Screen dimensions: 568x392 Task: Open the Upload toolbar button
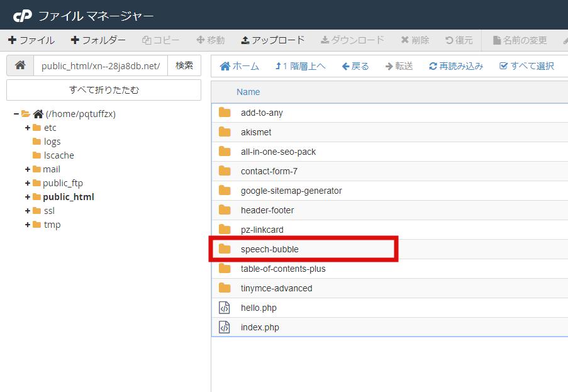tap(273, 40)
